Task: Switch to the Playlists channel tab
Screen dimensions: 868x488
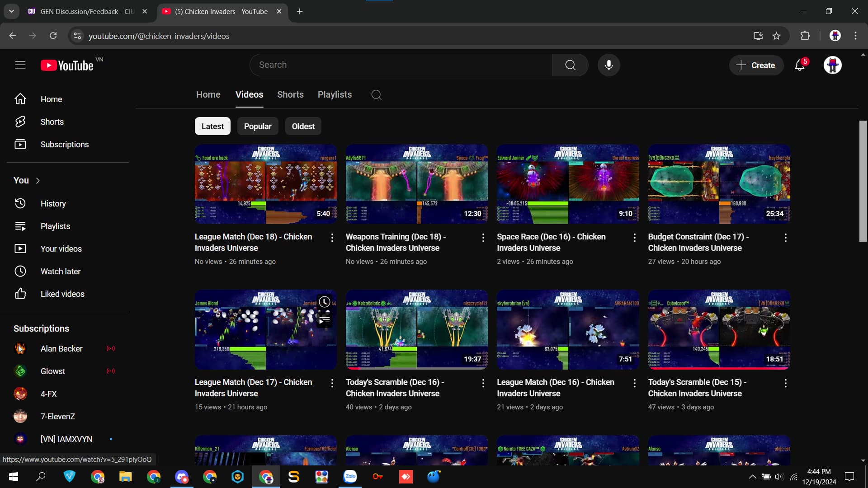Action: point(335,95)
